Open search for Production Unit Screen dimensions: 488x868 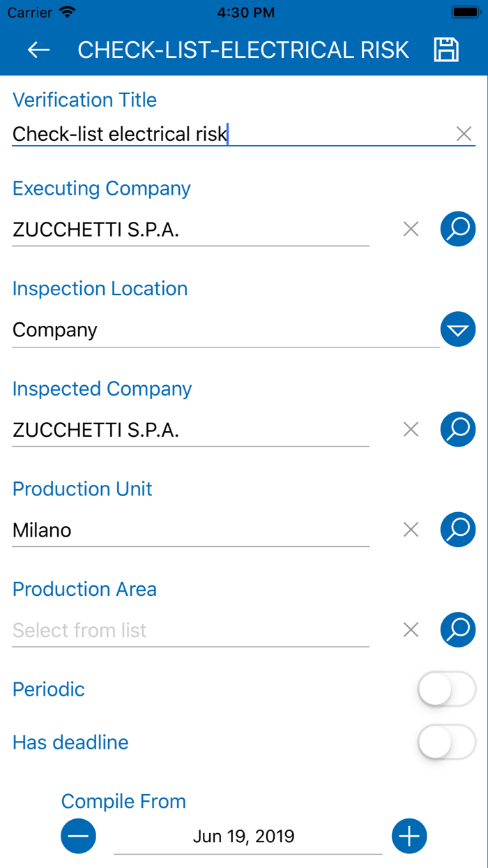click(x=457, y=530)
